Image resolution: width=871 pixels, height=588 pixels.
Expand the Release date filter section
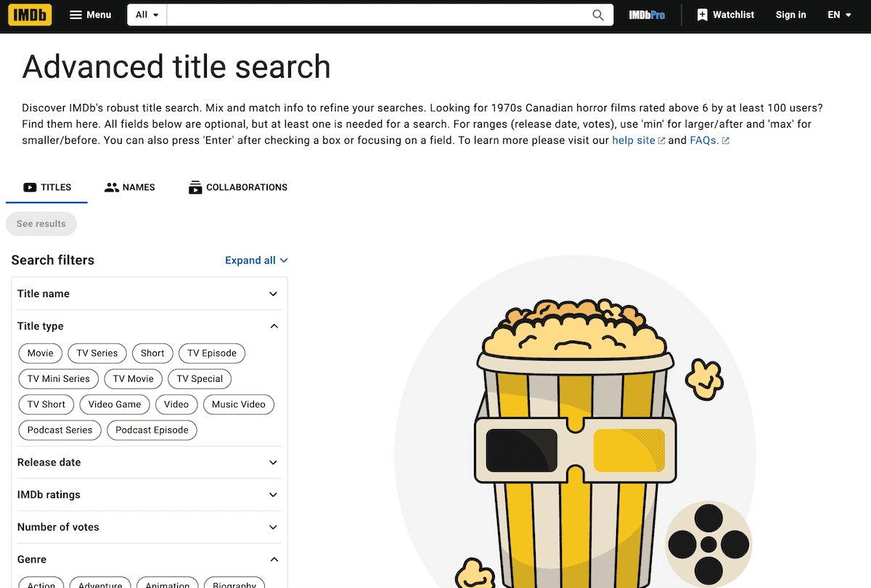click(273, 462)
